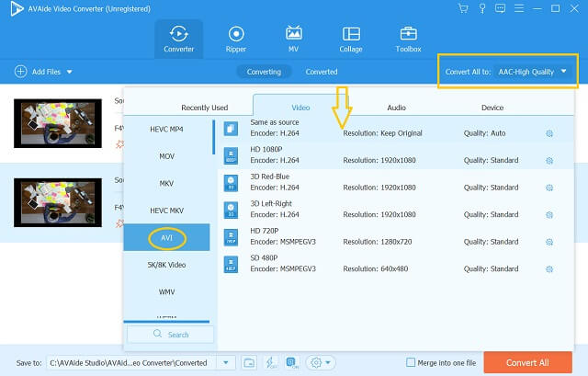Image resolution: width=588 pixels, height=376 pixels.
Task: Switch to the Device tab
Action: tap(492, 108)
